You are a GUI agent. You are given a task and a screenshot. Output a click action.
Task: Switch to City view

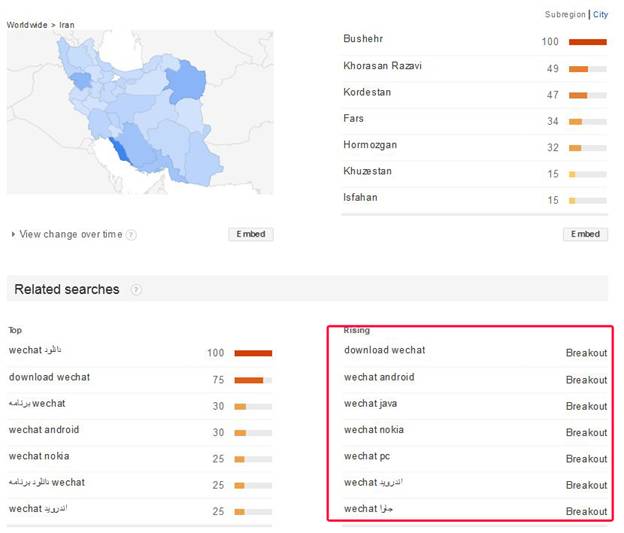point(600,15)
